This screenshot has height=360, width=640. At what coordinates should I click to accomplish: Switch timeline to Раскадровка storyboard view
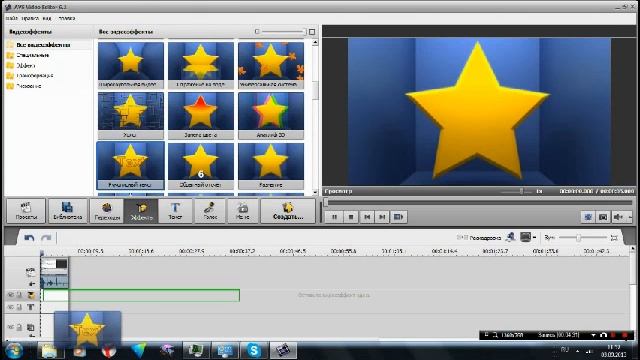click(479, 238)
